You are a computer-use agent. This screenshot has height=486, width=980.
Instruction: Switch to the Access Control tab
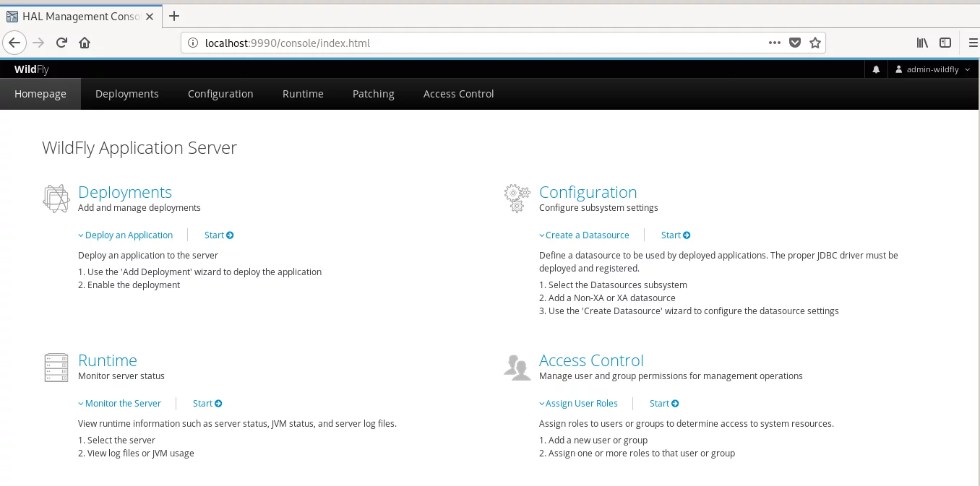(459, 94)
